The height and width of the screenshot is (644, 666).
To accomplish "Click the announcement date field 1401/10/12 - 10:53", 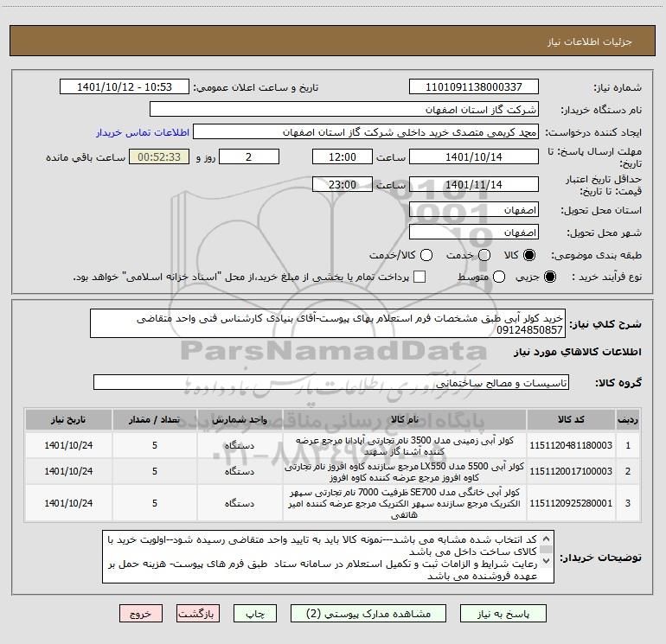I will click(x=125, y=86).
